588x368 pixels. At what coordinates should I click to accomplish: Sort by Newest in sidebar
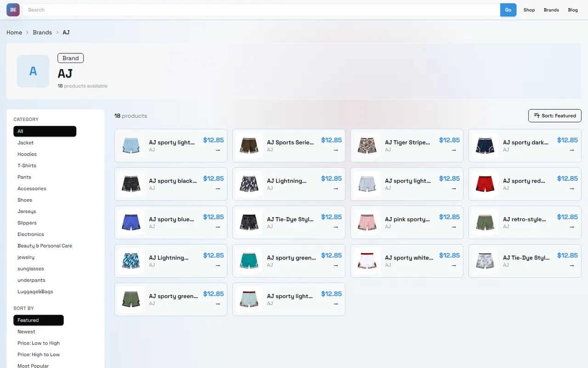point(26,332)
